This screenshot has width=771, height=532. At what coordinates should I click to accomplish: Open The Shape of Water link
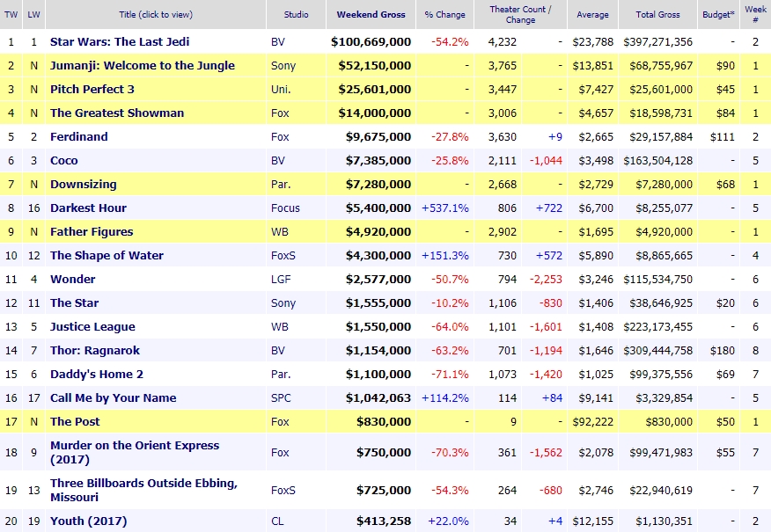(x=106, y=255)
